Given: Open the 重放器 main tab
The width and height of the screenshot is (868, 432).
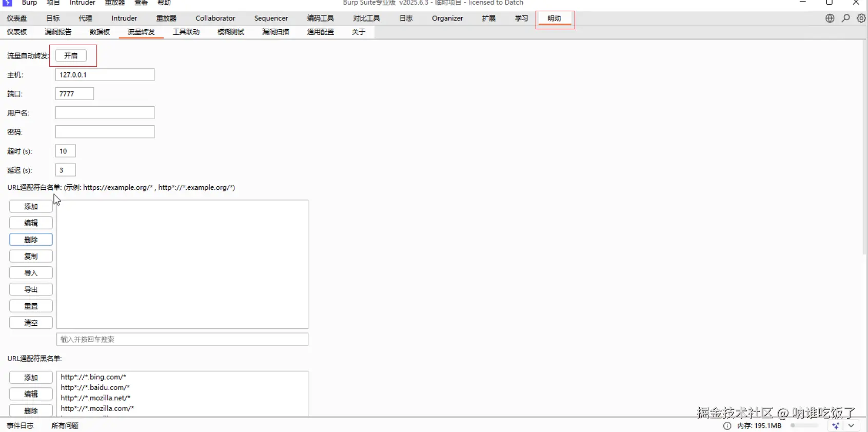Looking at the screenshot, I should 166,18.
